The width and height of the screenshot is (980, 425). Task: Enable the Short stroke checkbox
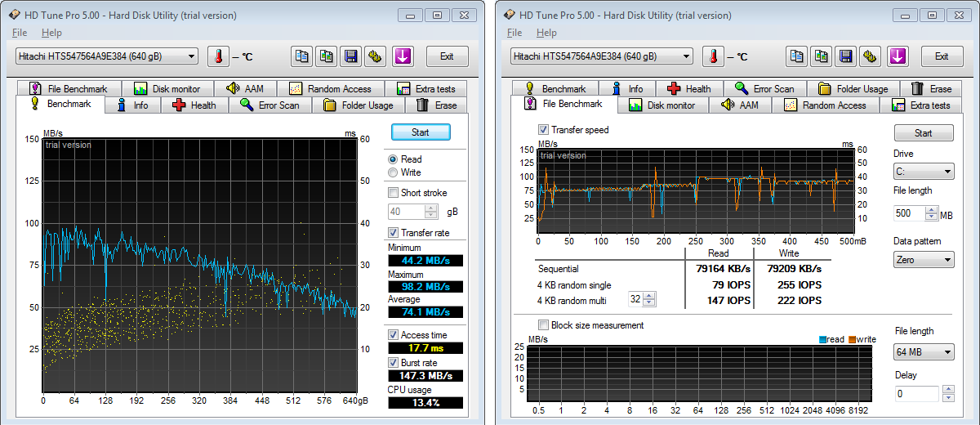[x=394, y=193]
